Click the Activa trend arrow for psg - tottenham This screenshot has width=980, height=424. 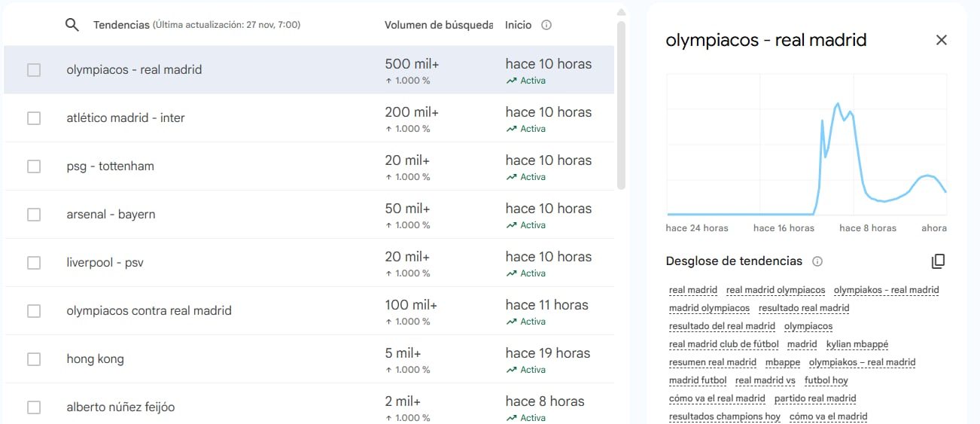click(x=512, y=177)
